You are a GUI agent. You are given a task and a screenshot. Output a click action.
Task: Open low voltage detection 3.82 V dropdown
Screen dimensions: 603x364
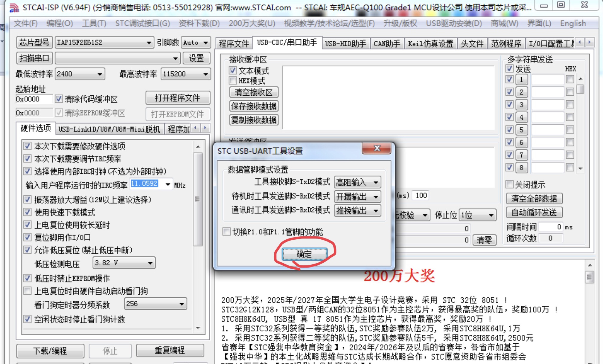(x=124, y=263)
